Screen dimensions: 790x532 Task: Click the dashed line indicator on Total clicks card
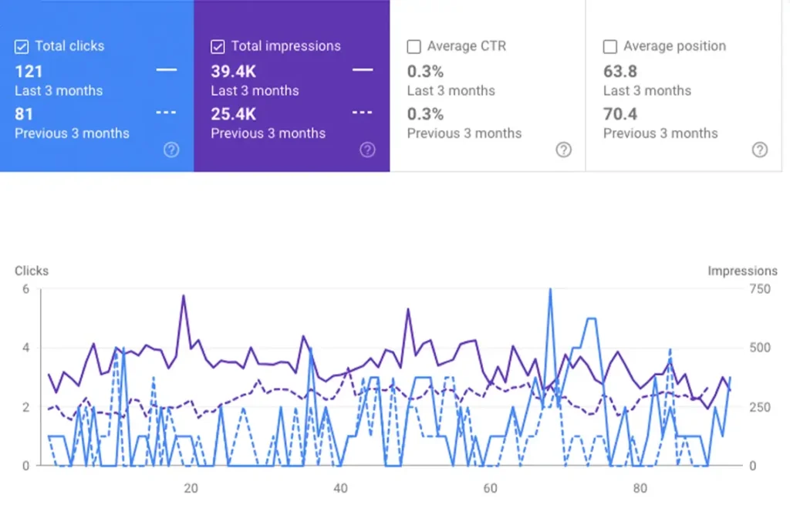point(167,112)
